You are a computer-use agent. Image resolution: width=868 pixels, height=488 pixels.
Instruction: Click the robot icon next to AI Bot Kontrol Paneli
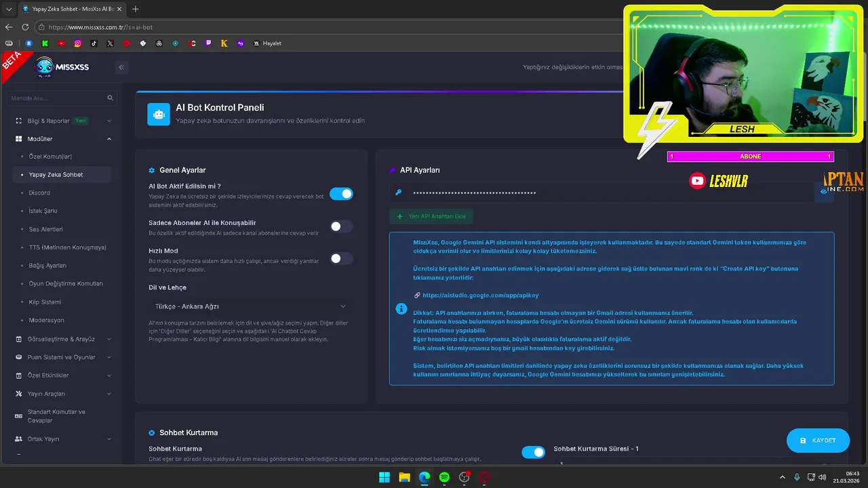[159, 114]
